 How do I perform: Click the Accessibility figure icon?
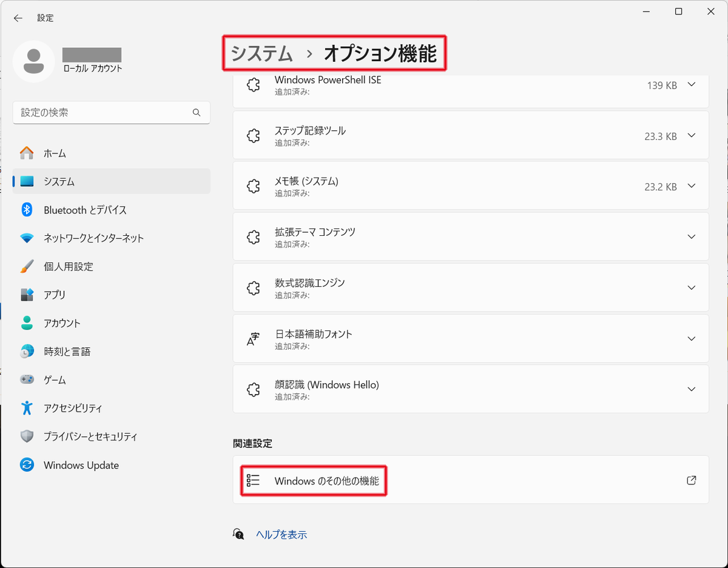27,408
